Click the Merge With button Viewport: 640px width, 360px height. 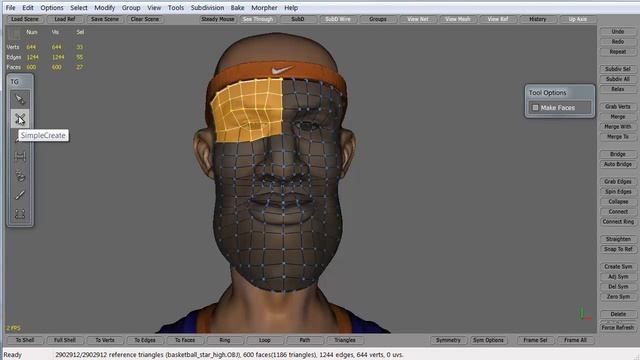[x=618, y=127]
